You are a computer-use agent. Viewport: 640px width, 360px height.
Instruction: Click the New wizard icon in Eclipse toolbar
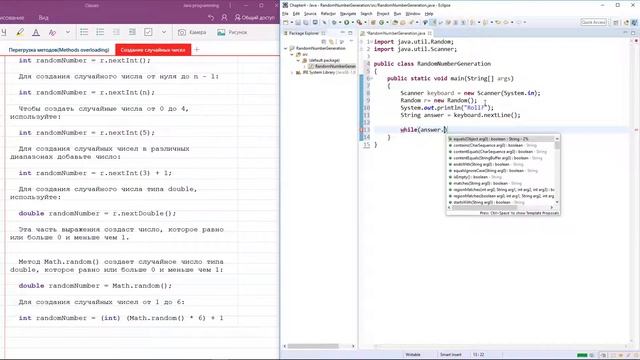[x=286, y=22]
